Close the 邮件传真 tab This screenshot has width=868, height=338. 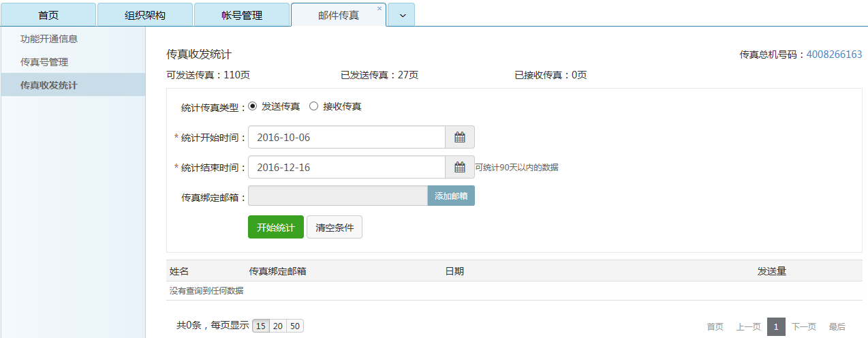coord(379,9)
